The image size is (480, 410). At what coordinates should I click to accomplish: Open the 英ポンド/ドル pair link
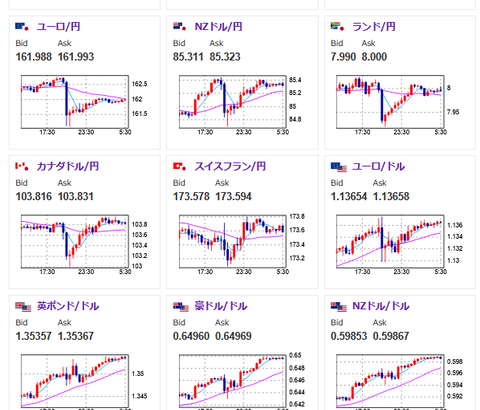click(68, 306)
